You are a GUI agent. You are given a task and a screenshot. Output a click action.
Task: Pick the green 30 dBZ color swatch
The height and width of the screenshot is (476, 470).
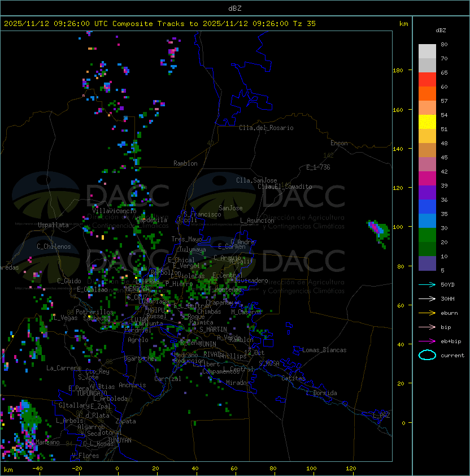pyautogui.click(x=427, y=235)
